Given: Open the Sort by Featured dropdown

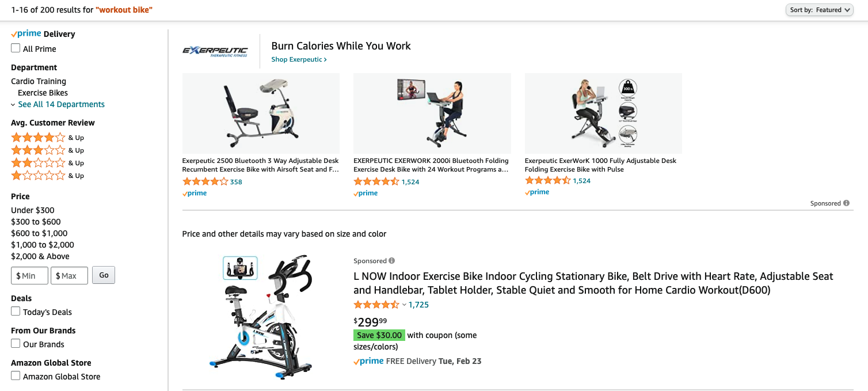Looking at the screenshot, I should (819, 10).
